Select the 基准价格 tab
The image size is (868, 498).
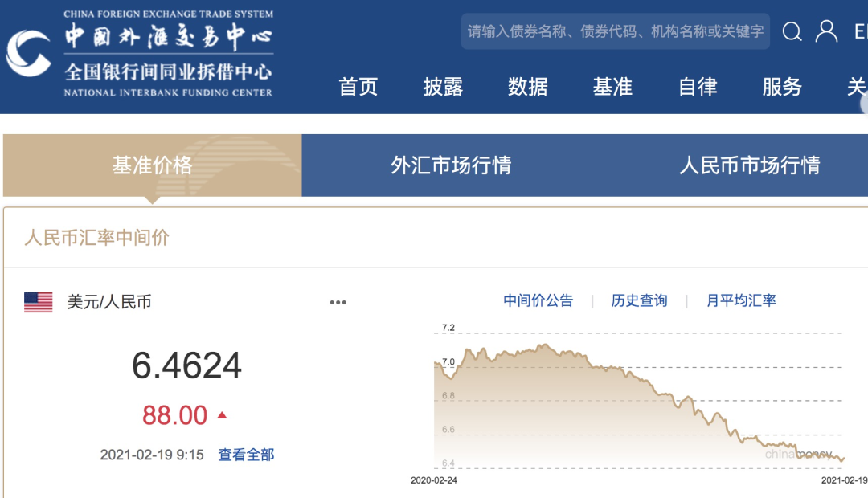[152, 165]
